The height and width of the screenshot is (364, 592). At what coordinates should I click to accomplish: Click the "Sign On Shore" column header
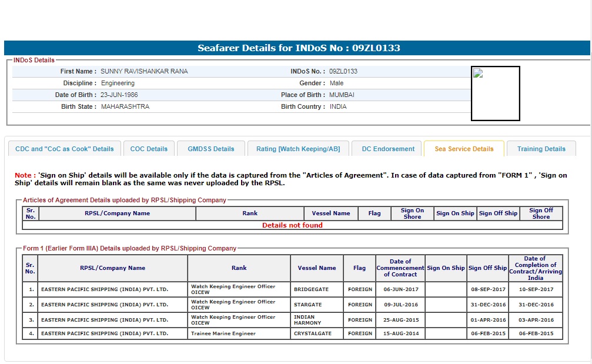[x=412, y=213]
